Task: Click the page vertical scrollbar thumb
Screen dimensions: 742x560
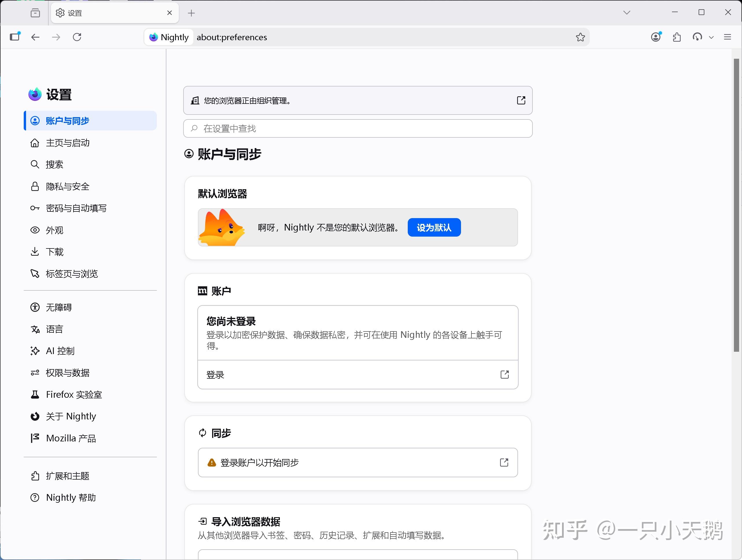Action: (x=736, y=205)
